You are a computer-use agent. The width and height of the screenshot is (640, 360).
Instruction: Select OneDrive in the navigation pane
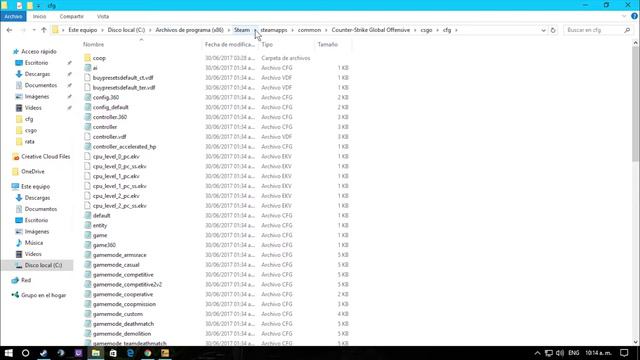click(x=33, y=172)
